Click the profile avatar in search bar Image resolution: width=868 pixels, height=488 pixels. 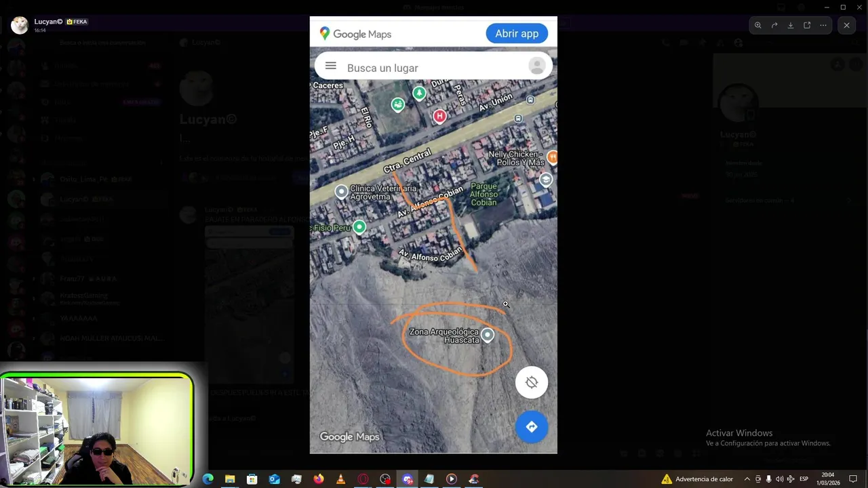tap(536, 66)
